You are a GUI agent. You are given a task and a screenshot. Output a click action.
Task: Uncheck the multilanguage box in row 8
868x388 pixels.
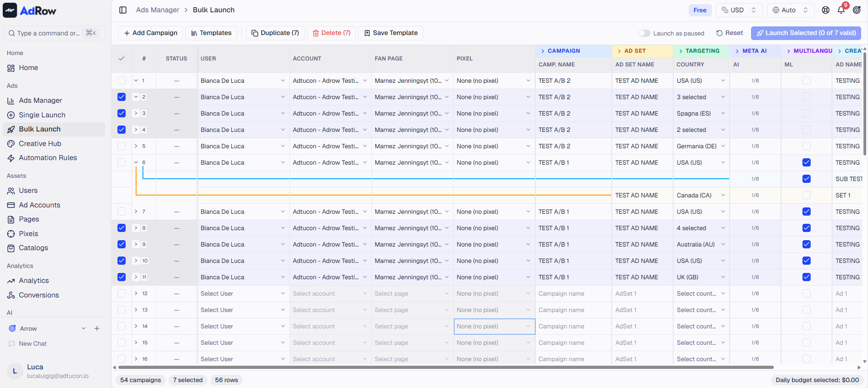pyautogui.click(x=806, y=228)
